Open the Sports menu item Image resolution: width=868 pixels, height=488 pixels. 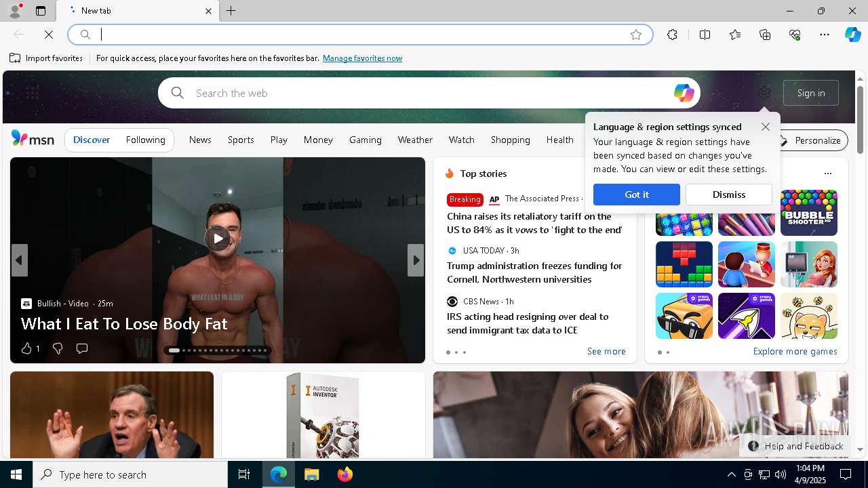241,140
